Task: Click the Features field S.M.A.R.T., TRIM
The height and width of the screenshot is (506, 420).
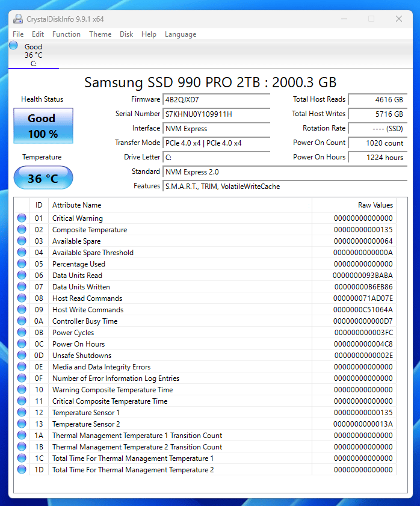Action: (x=285, y=187)
